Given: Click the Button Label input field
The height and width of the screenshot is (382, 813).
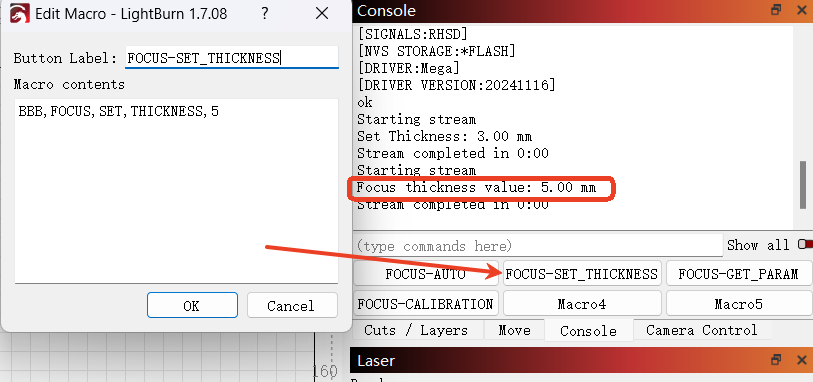Looking at the screenshot, I should pos(232,58).
